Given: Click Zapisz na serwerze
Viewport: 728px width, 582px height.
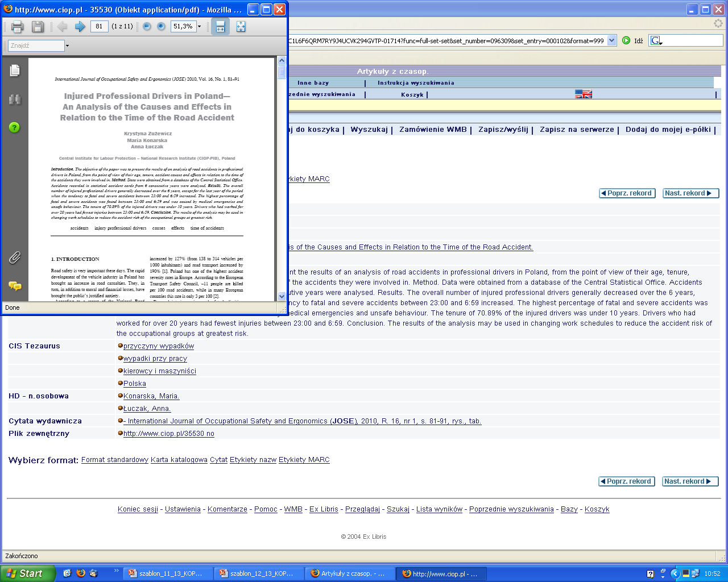Looking at the screenshot, I should click(x=577, y=130).
